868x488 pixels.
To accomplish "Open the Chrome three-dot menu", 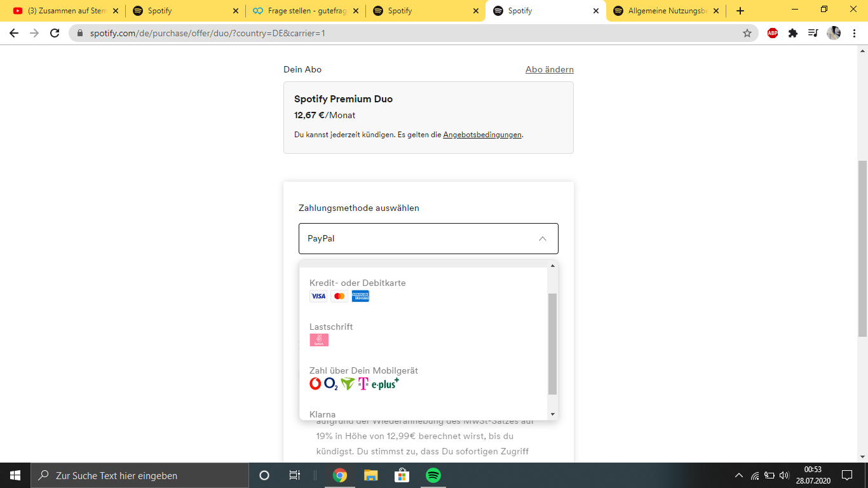I will point(854,33).
